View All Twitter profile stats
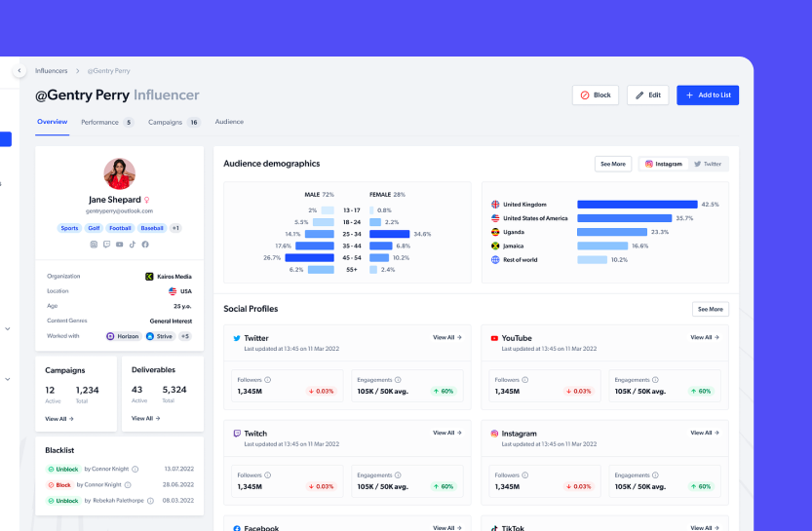This screenshot has width=812, height=531. (447, 337)
